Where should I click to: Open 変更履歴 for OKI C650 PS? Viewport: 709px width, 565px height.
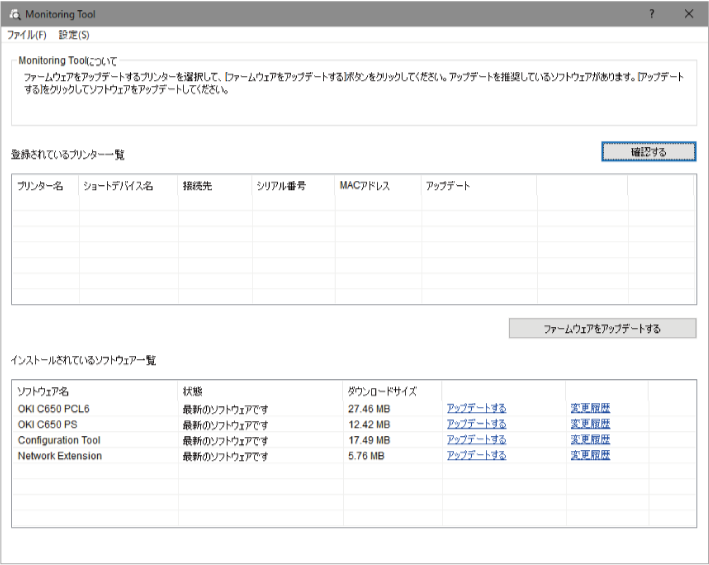pyautogui.click(x=590, y=424)
